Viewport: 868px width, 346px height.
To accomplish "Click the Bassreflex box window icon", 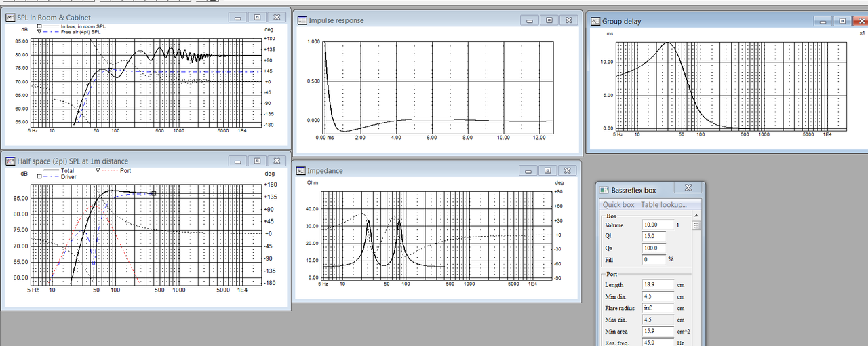I will (605, 191).
